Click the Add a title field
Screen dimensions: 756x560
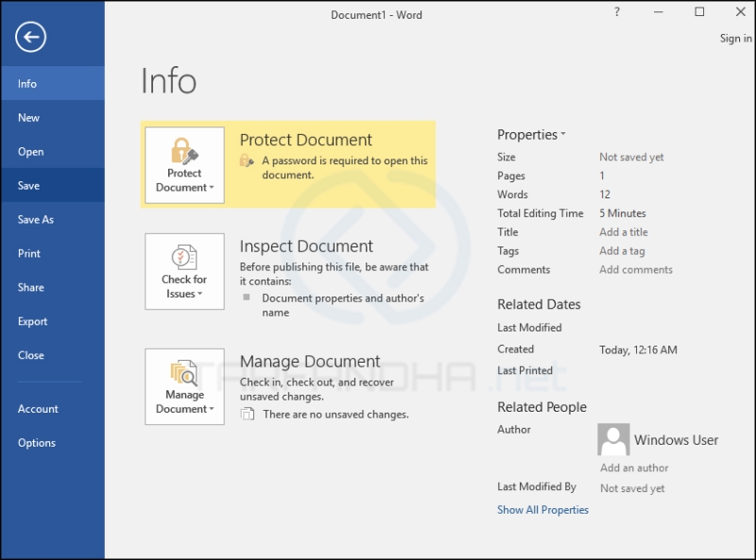pos(624,231)
